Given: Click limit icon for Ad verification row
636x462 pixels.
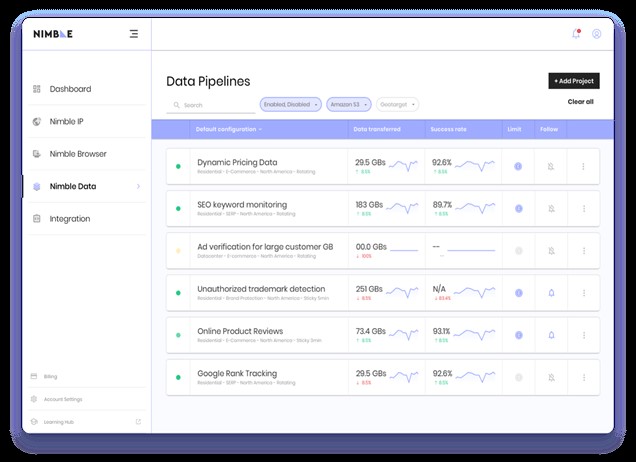Looking at the screenshot, I should [x=518, y=251].
